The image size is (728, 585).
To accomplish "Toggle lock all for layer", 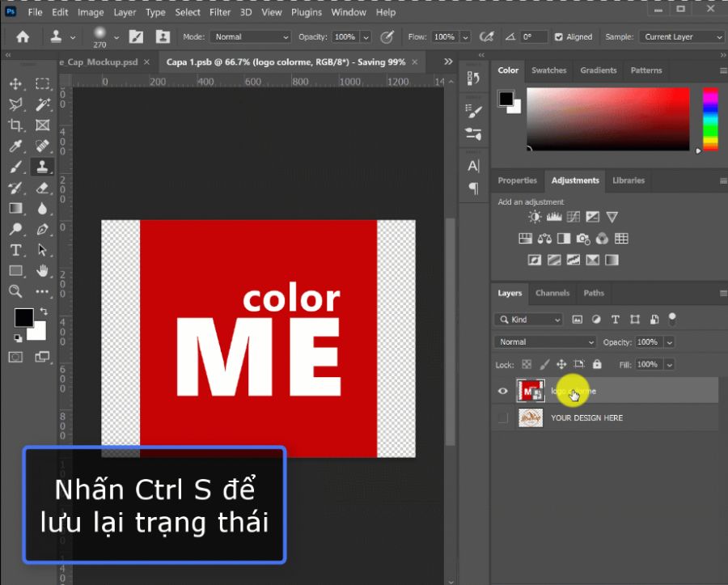I will point(597,364).
